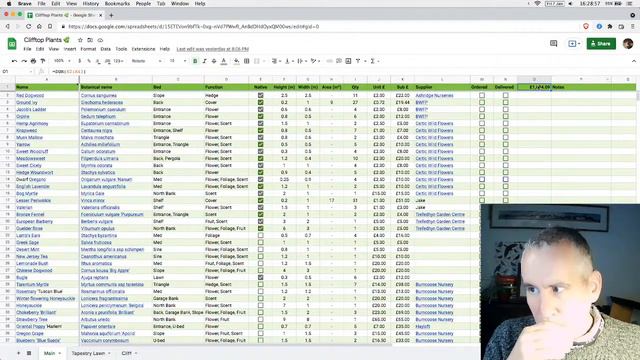Viewport: 640px width, 360px height.
Task: Open comment history icon near Share
Action: [553, 43]
